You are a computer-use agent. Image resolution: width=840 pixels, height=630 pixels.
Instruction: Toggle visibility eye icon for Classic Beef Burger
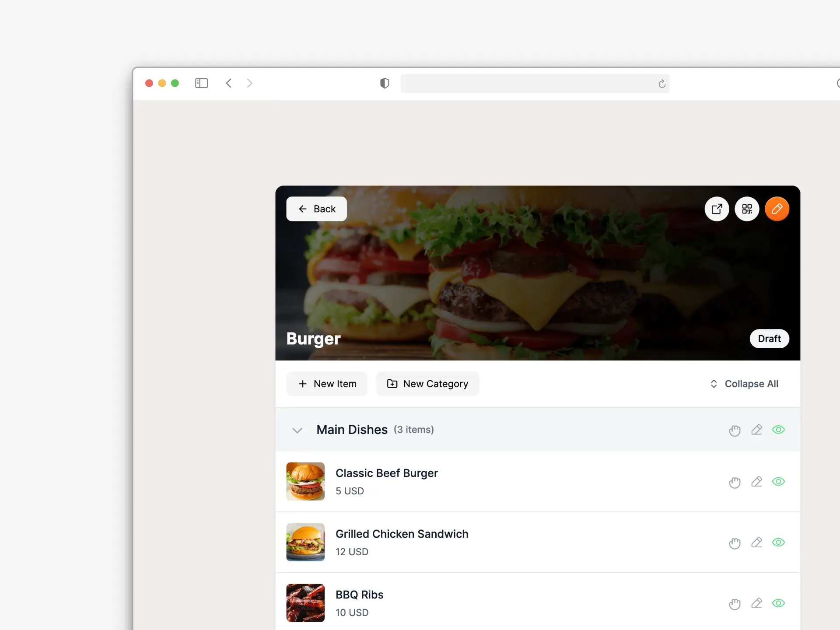pyautogui.click(x=778, y=481)
